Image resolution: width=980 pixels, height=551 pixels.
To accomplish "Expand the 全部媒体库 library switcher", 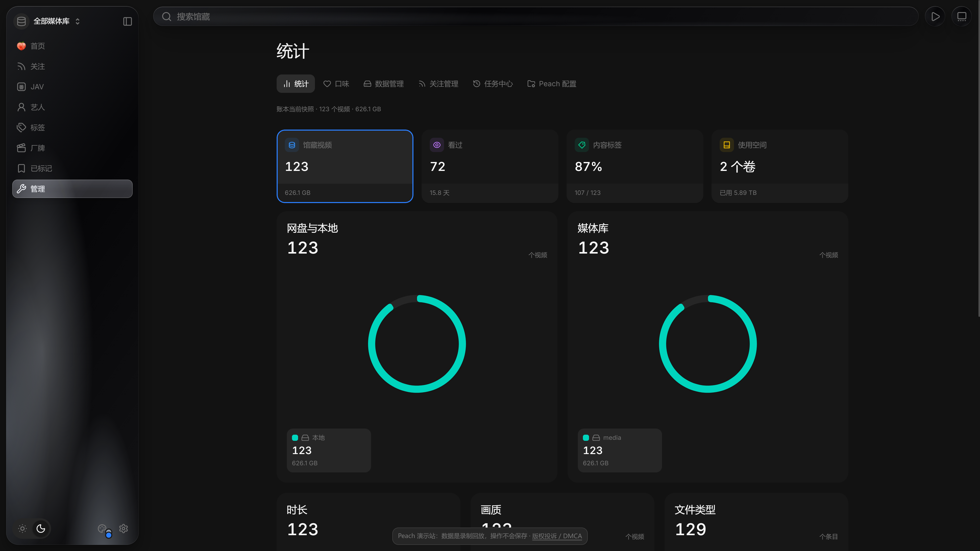I will pos(57,21).
